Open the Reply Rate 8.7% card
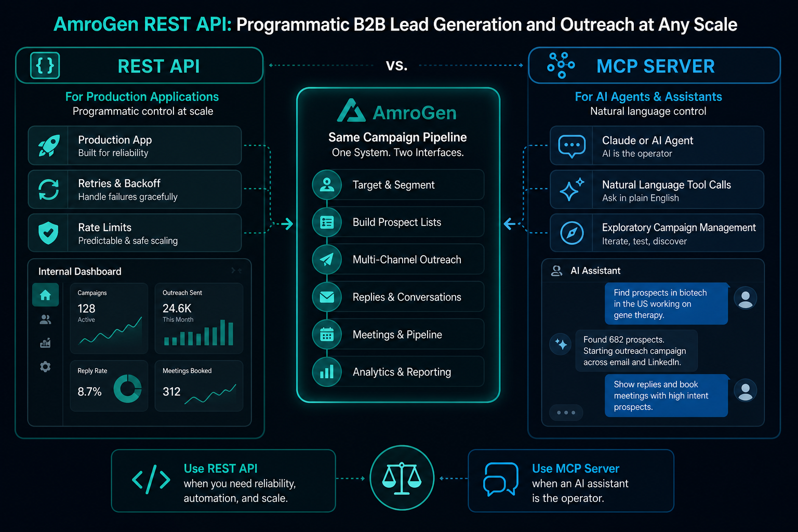The image size is (798, 532). (109, 385)
